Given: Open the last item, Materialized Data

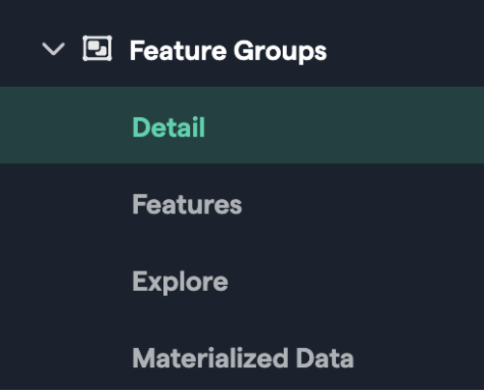Looking at the screenshot, I should 243,358.
